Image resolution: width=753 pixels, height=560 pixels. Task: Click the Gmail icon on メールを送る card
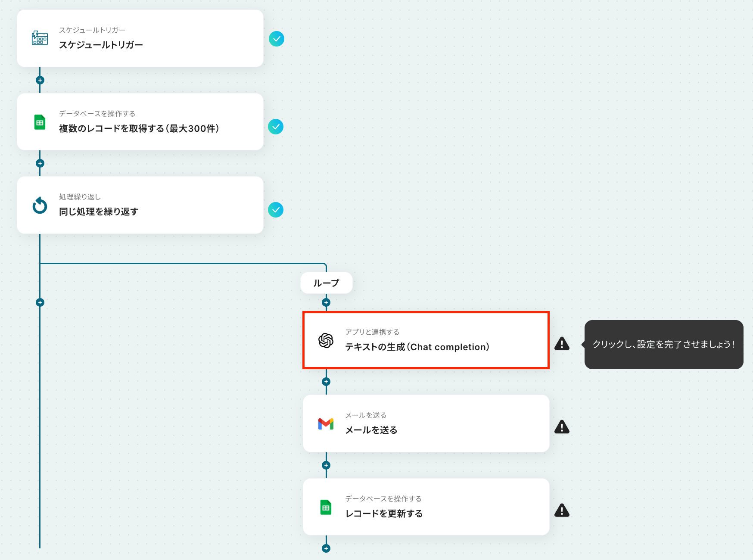coord(326,424)
